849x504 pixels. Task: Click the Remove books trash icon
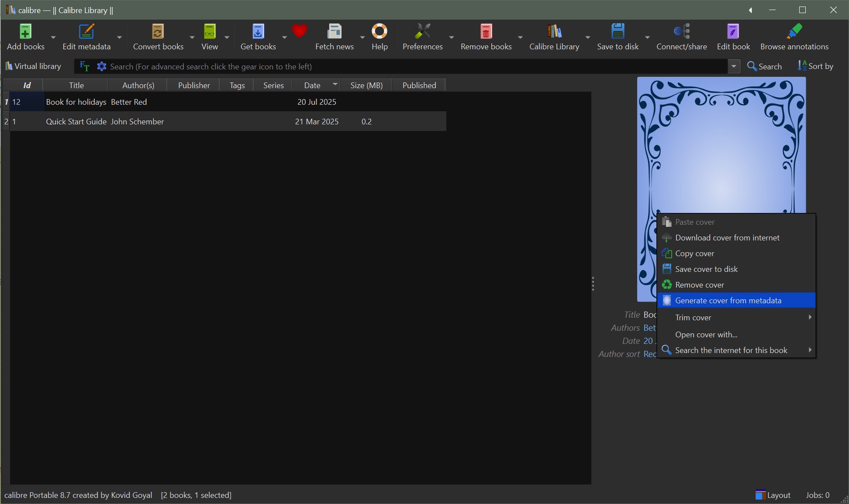pyautogui.click(x=486, y=32)
